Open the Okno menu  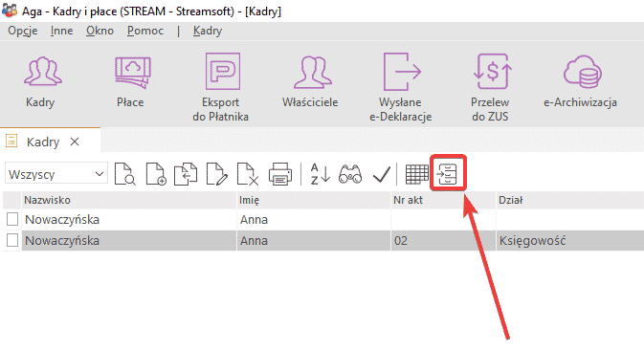coord(100,31)
